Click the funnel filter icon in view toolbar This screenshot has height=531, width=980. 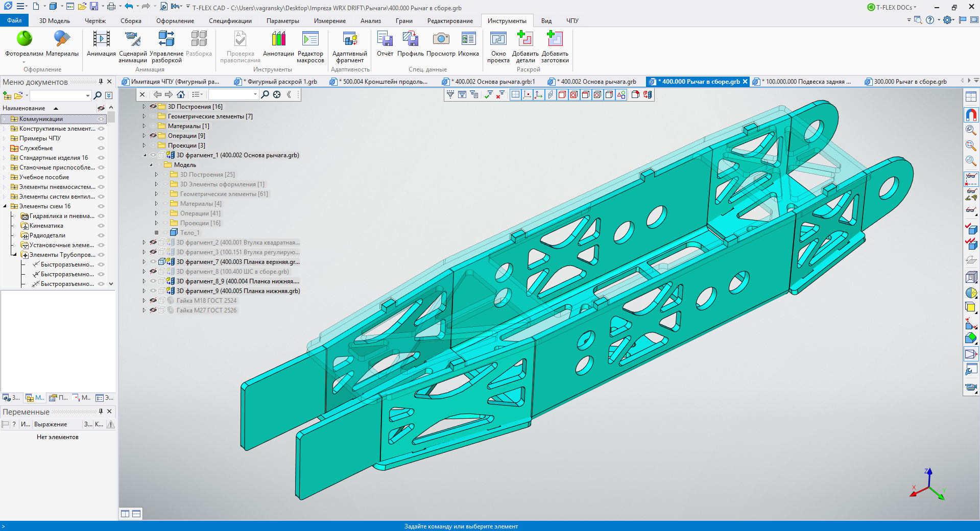(450, 94)
